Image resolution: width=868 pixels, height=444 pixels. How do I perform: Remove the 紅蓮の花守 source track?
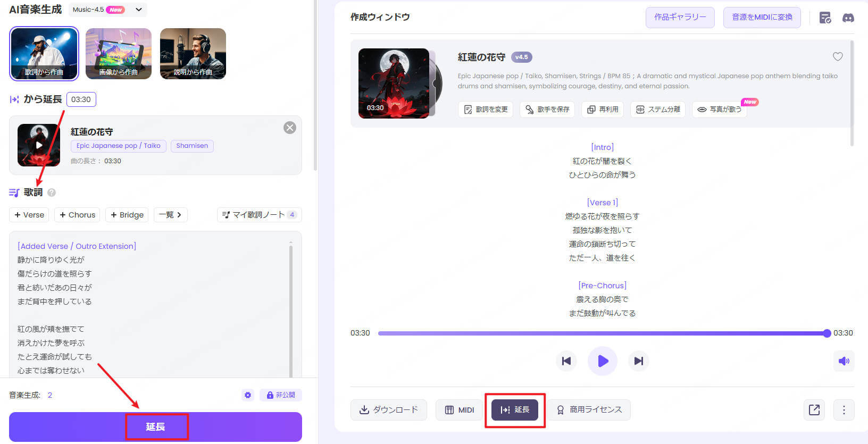tap(290, 128)
